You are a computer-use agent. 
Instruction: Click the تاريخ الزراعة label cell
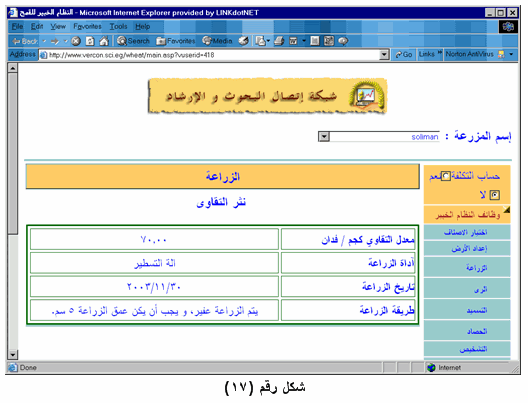tap(348, 287)
